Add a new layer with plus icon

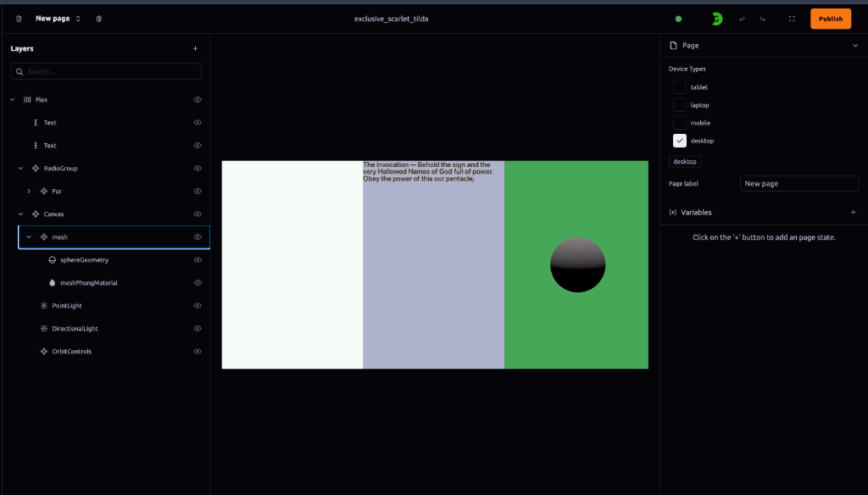[x=195, y=49]
